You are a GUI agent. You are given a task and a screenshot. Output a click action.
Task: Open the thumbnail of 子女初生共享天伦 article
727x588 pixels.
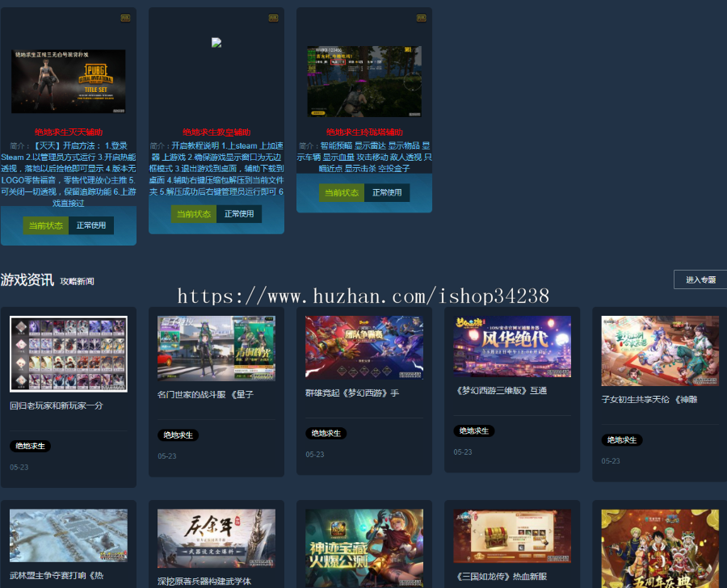(660, 351)
